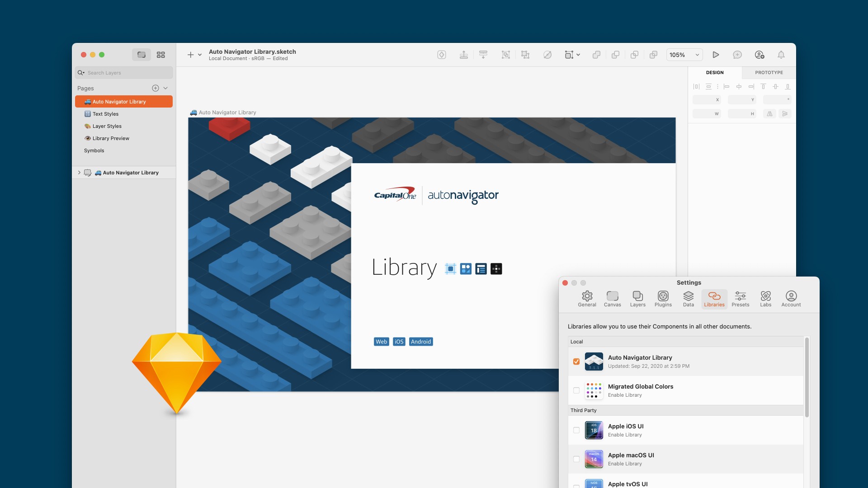Open Plugins settings tab
The height and width of the screenshot is (488, 868).
point(663,299)
